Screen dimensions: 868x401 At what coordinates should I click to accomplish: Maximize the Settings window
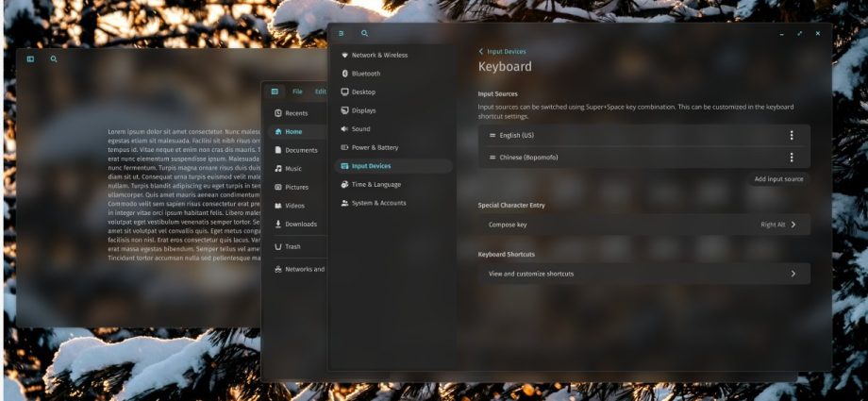(x=799, y=33)
